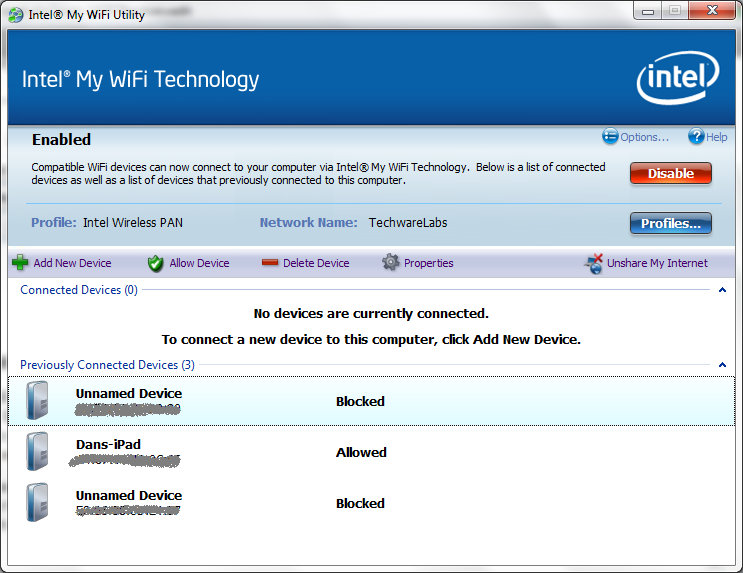Collapse the Connected Devices section

(722, 290)
